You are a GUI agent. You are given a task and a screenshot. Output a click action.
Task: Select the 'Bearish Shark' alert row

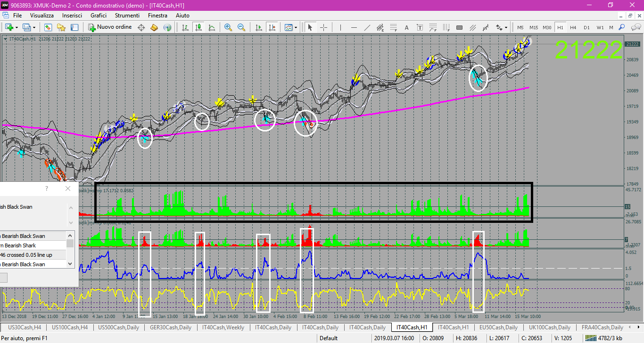(33, 245)
